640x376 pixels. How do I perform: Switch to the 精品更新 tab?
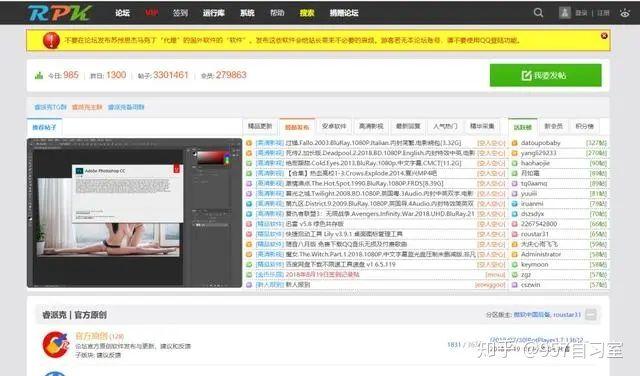pyautogui.click(x=260, y=126)
